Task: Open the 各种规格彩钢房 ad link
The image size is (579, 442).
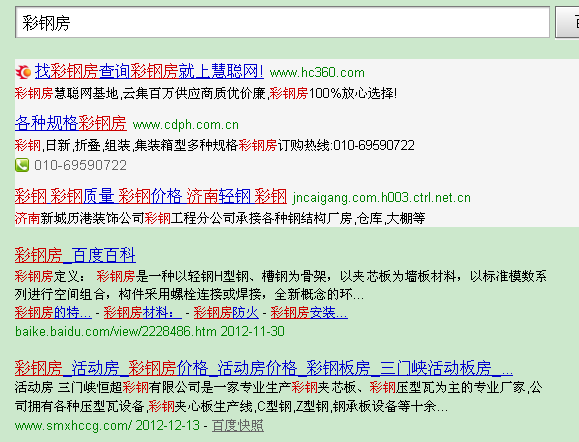Action: click(71, 123)
